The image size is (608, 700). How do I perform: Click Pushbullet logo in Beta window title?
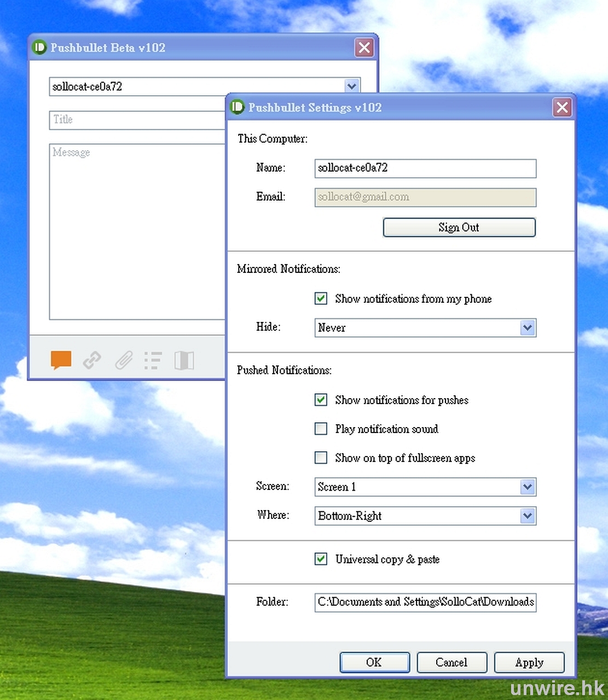(39, 48)
